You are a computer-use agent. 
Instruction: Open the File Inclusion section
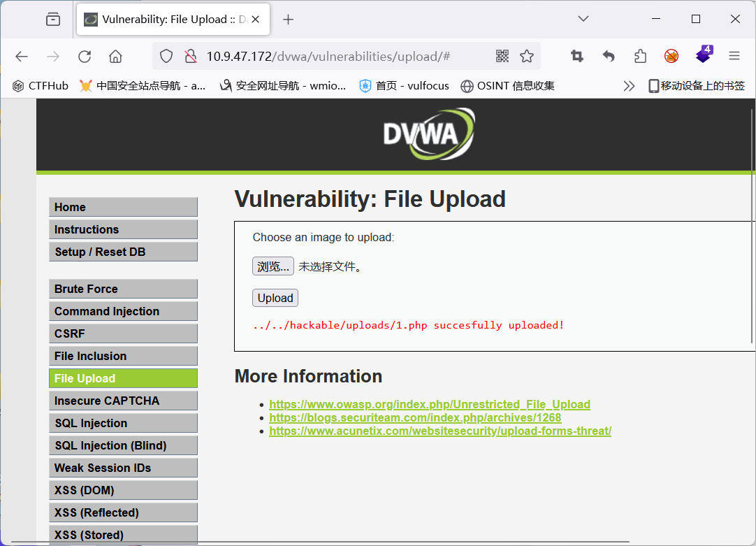[x=124, y=356]
